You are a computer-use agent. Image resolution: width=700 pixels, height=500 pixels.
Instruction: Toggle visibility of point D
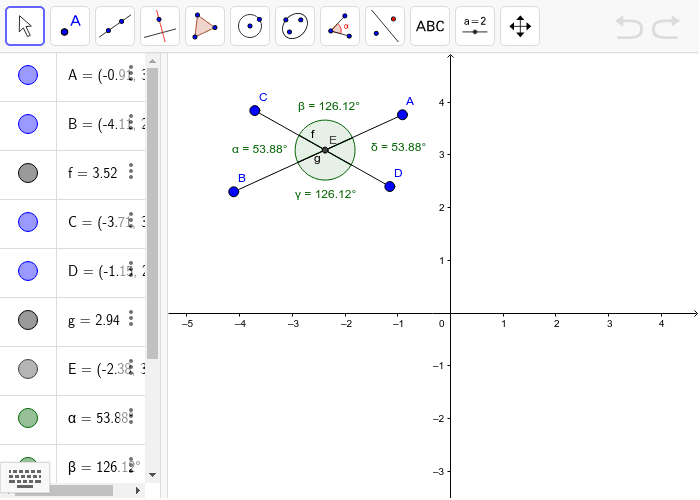tap(28, 271)
